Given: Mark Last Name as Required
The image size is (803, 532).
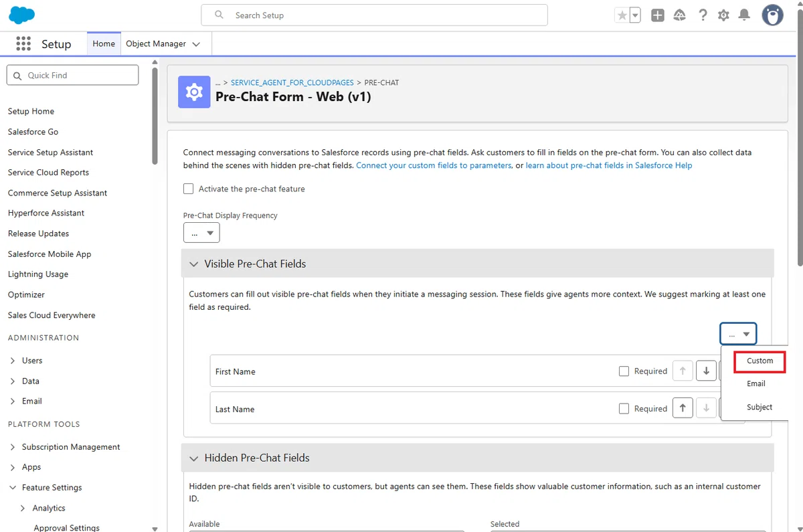Looking at the screenshot, I should (624, 408).
